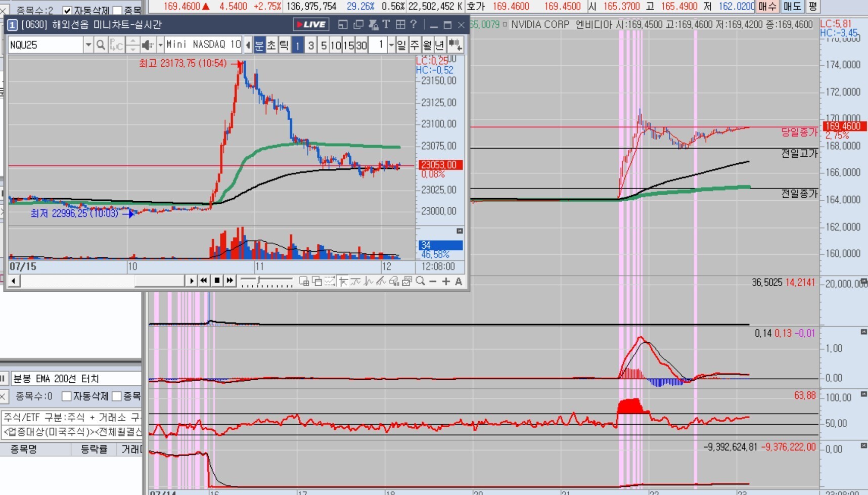This screenshot has height=495, width=868.
Task: Click the symbol up-down stepper arrows
Action: (132, 45)
